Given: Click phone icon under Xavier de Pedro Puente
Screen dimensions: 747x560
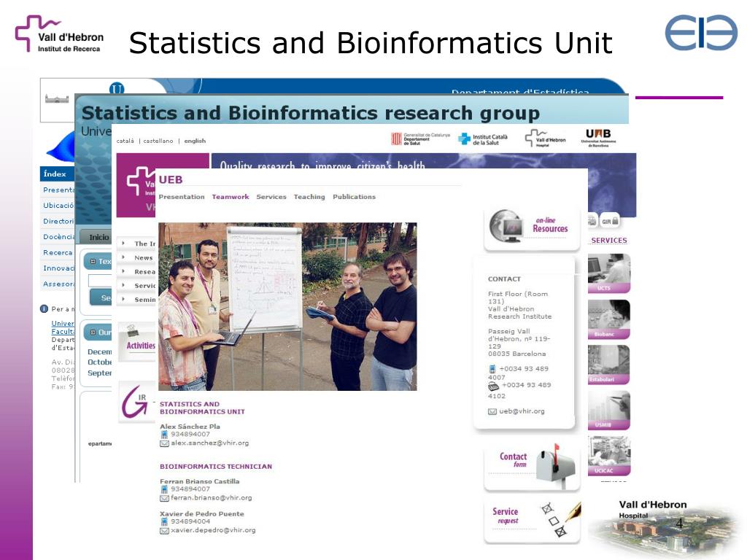Looking at the screenshot, I should [x=164, y=521].
